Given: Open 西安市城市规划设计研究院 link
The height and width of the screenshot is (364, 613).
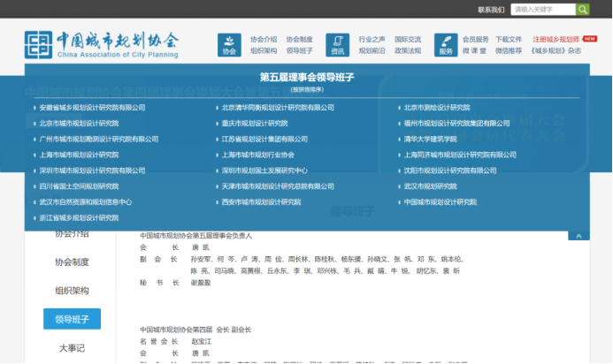Looking at the screenshot, I should click(262, 202).
